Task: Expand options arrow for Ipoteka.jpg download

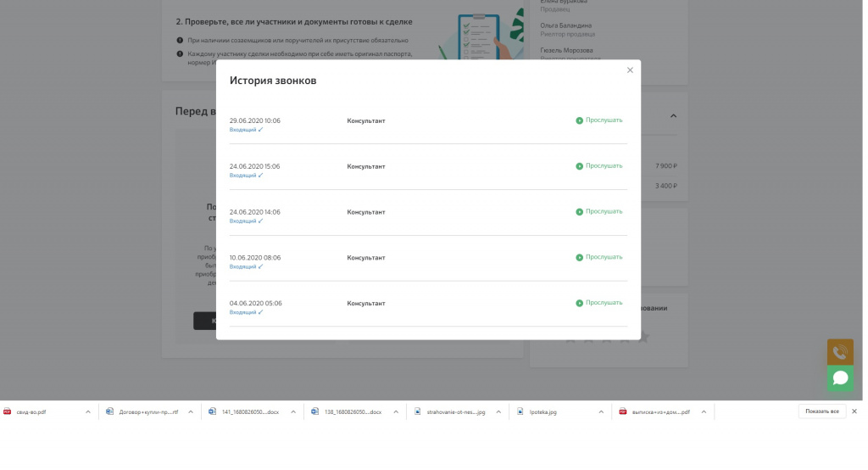Action: [601, 411]
